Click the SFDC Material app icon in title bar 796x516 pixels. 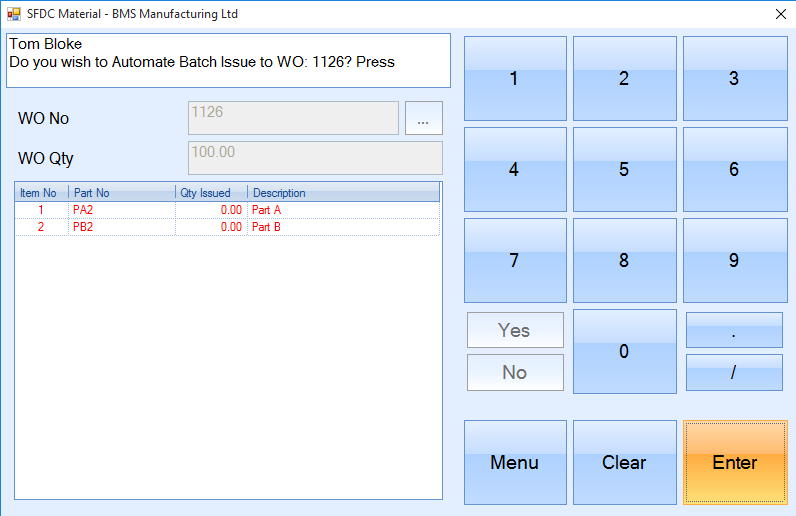click(14, 14)
